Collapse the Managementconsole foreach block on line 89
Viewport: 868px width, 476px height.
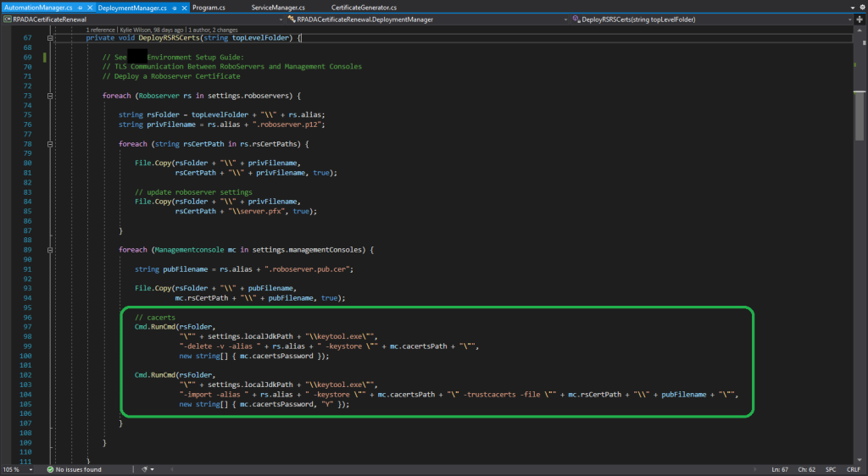(51, 250)
